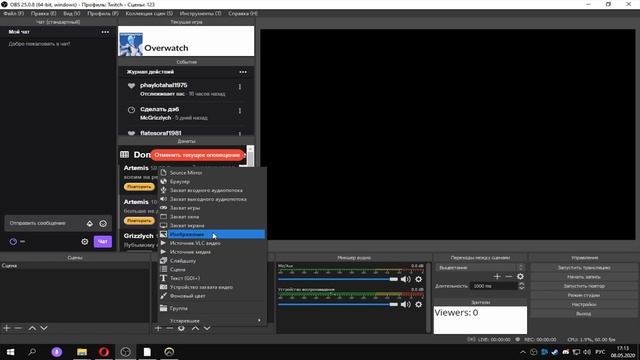Open the Профиль menu
This screenshot has width=640, height=360.
tap(103, 13)
